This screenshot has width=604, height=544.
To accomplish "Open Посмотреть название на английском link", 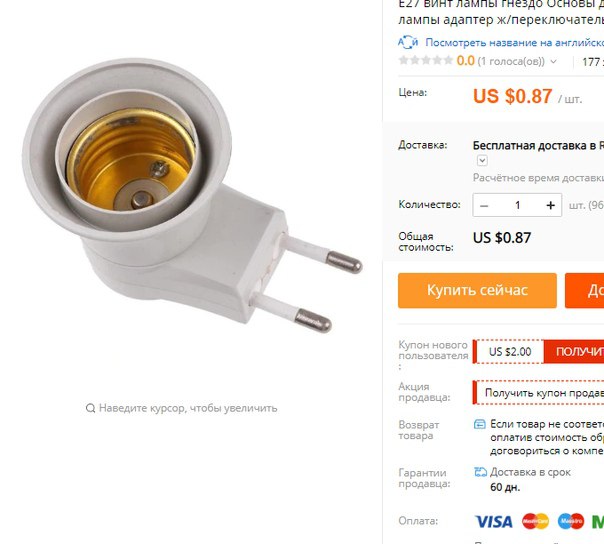I will [x=514, y=42].
